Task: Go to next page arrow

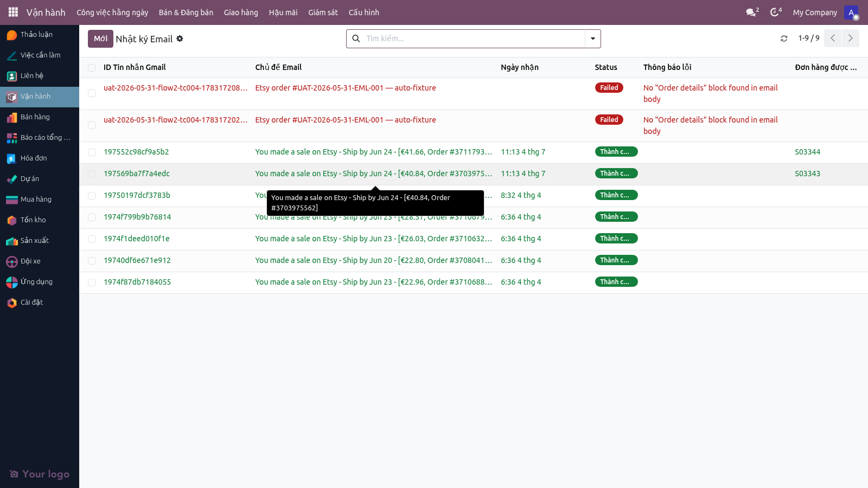Action: click(x=851, y=38)
